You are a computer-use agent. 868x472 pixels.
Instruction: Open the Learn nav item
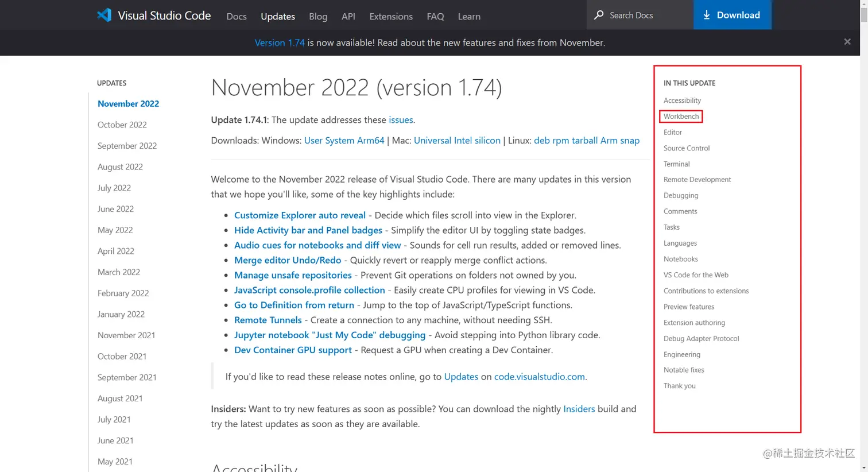click(469, 17)
